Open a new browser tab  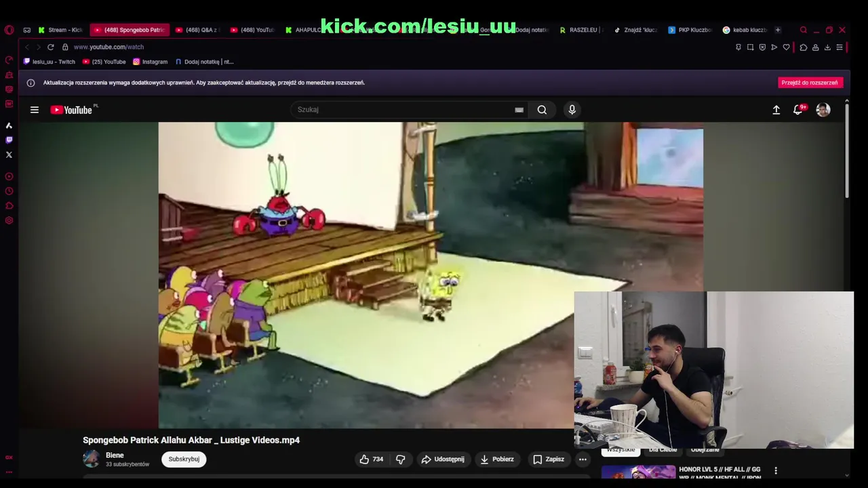click(778, 30)
